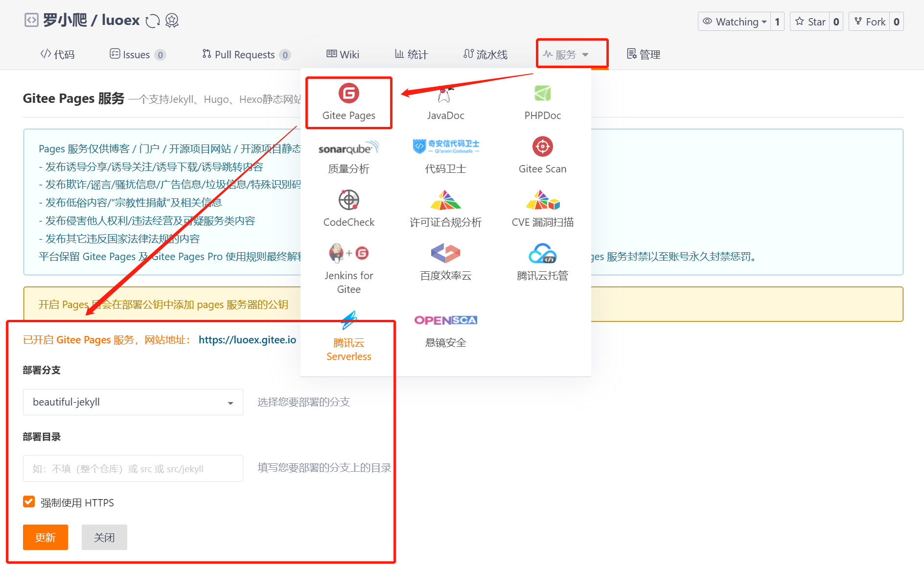Click the repository code icon beside 罗小爬

pos(31,20)
